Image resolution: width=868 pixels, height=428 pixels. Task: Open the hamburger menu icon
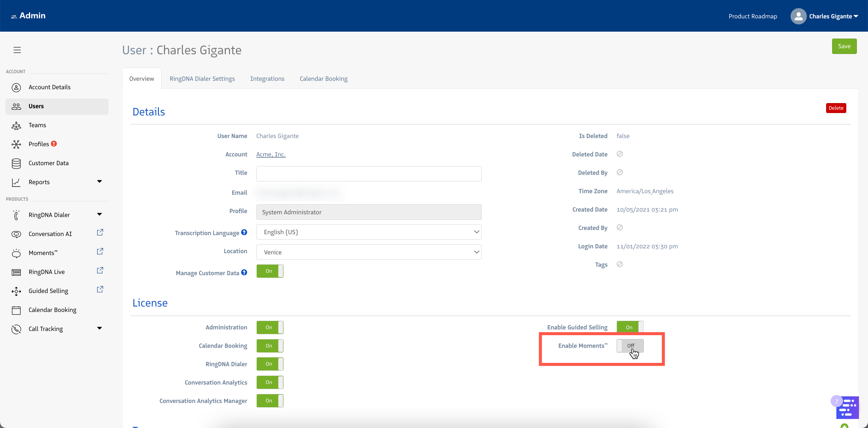(17, 50)
